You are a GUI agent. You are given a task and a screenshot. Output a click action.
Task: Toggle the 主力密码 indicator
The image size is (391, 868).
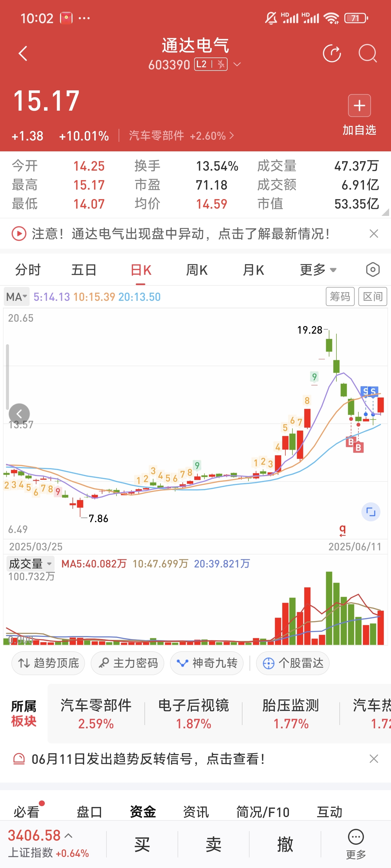point(128,663)
